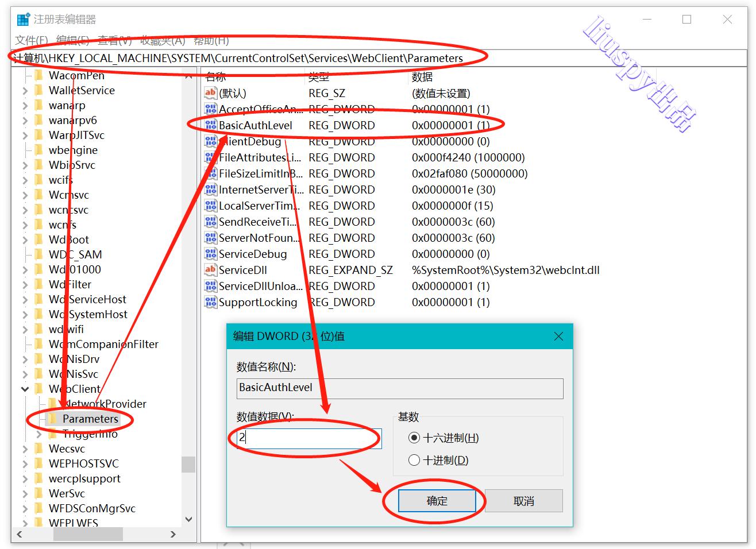Click the ClientDebug DWORD icon
Screen dimensions: 756x549
(x=210, y=141)
